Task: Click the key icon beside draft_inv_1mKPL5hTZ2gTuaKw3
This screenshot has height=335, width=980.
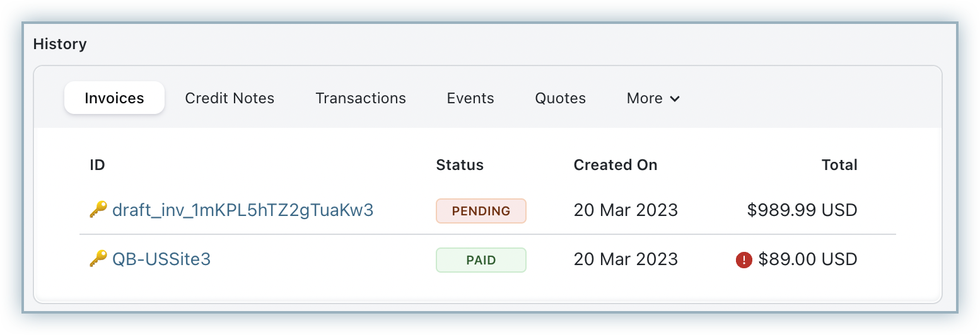Action: [x=98, y=210]
